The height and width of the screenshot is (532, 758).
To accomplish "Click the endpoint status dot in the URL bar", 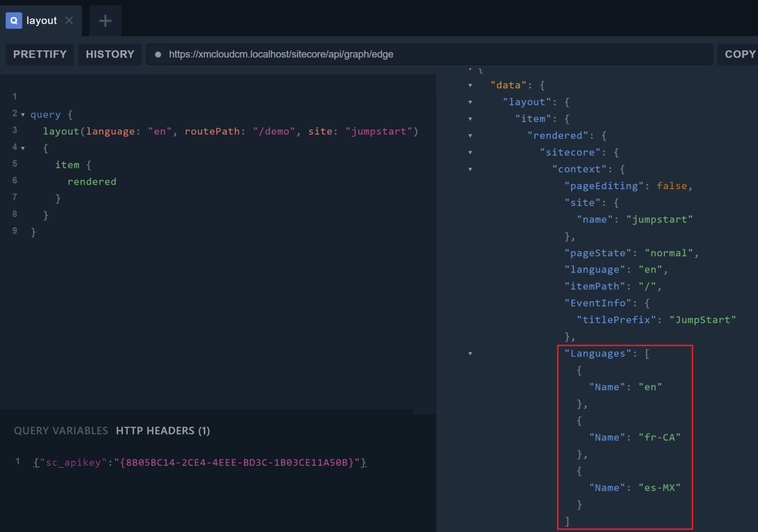I will click(x=157, y=54).
